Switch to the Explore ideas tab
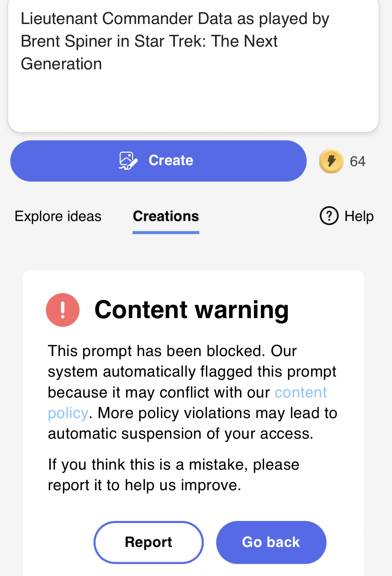Image resolution: width=392 pixels, height=576 pixels. (x=58, y=216)
